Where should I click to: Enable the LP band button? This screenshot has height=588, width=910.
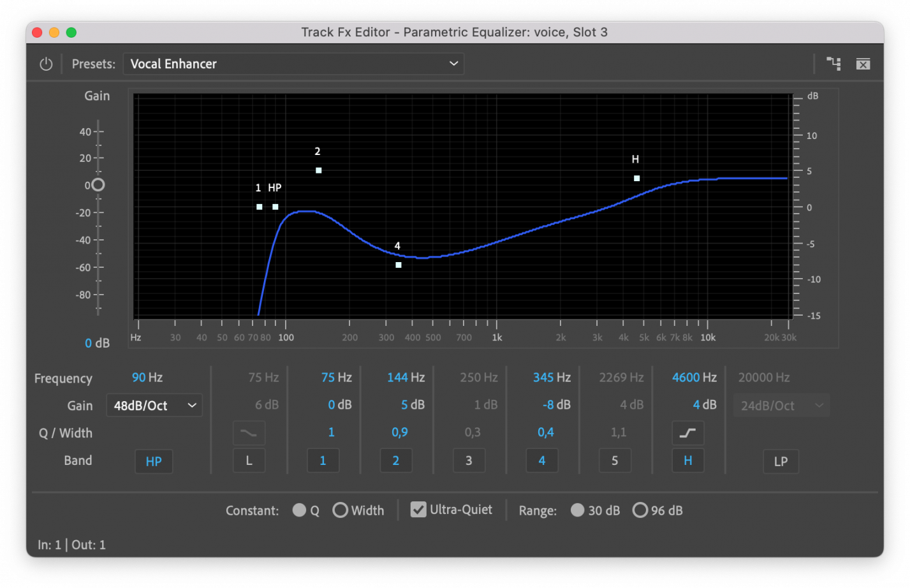[781, 461]
